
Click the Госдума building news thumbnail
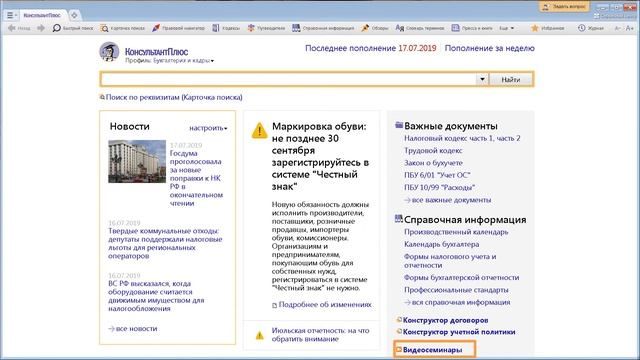(x=137, y=161)
